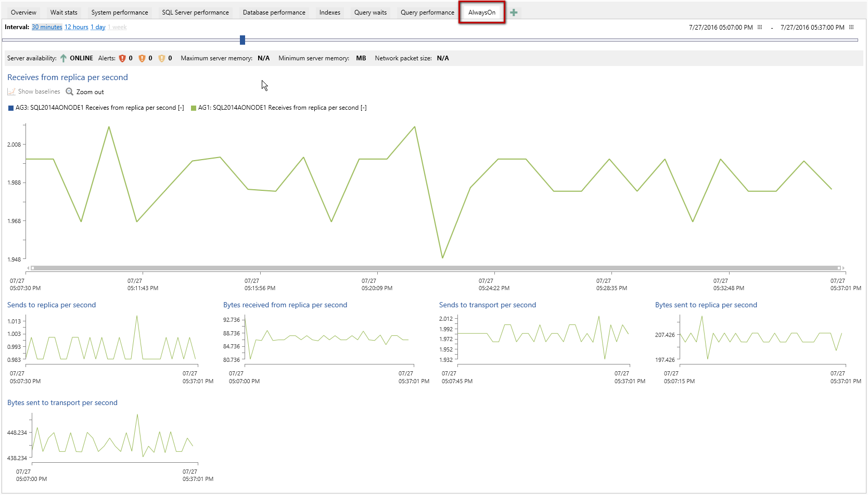This screenshot has height=495, width=868.
Task: Click the yellow informational alerts shield icon
Action: 161,58
